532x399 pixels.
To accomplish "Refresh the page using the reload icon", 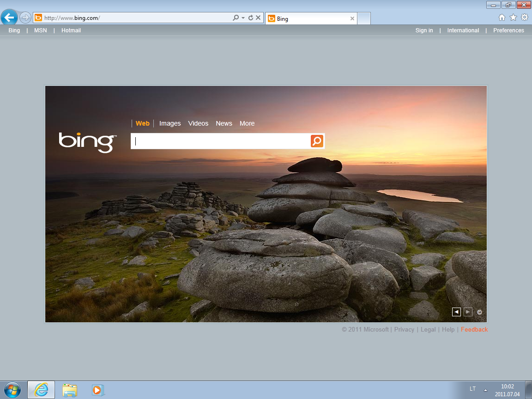I will point(251,18).
